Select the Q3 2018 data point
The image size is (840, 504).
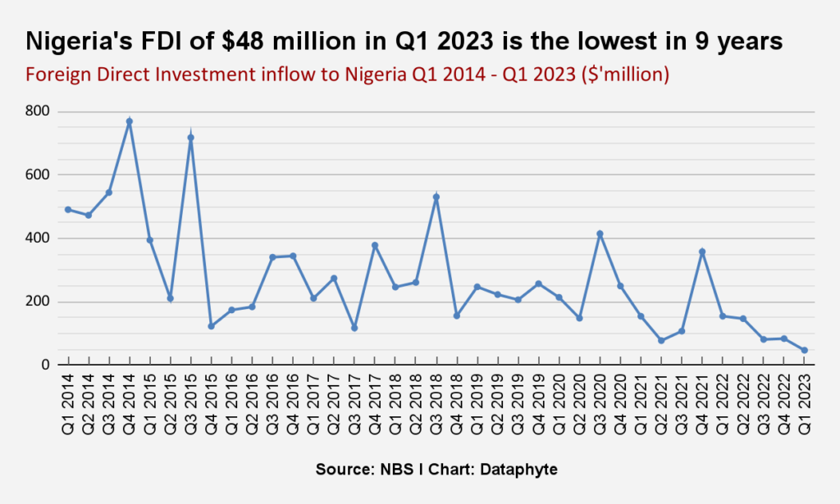click(x=436, y=196)
